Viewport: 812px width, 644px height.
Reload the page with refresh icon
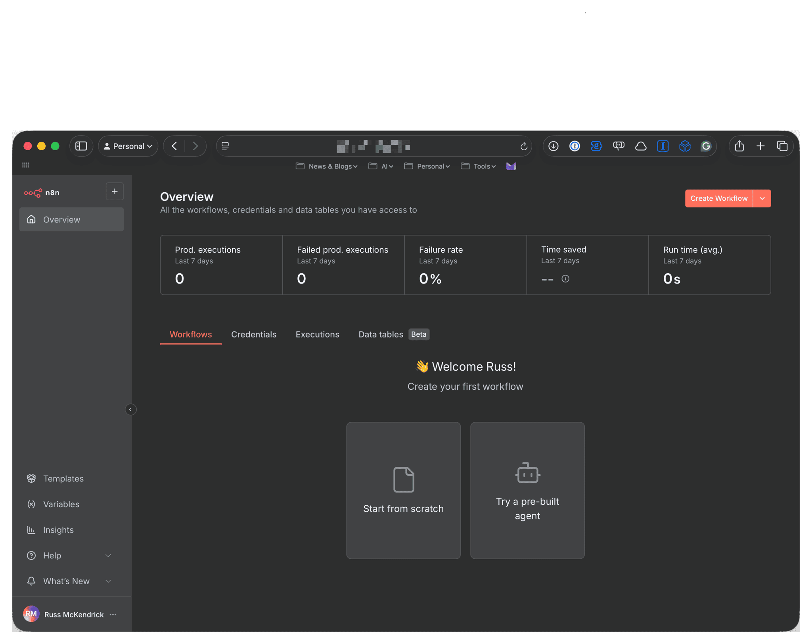point(524,146)
